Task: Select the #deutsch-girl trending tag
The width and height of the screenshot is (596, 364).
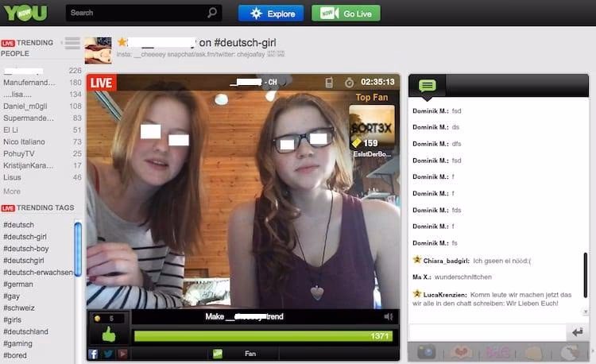Action: (x=25, y=237)
